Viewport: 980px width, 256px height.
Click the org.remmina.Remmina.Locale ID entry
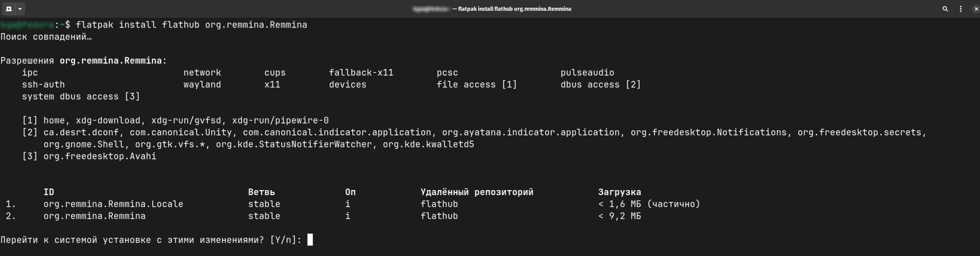[113, 204]
